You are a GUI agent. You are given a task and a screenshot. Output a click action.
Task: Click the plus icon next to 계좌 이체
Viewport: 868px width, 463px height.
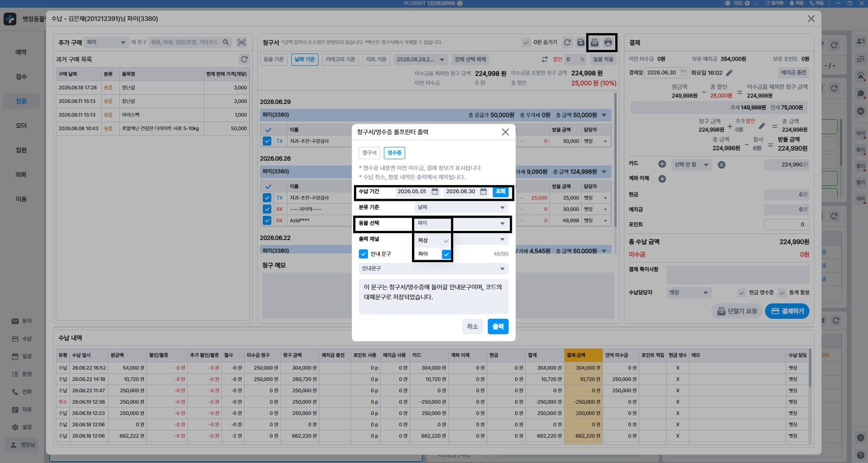click(662, 179)
